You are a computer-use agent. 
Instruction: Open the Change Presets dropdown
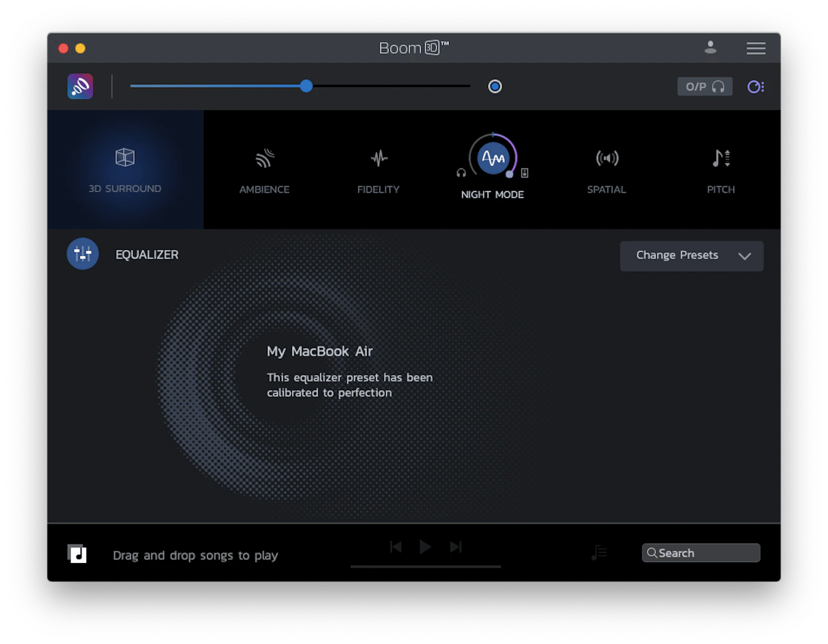692,255
